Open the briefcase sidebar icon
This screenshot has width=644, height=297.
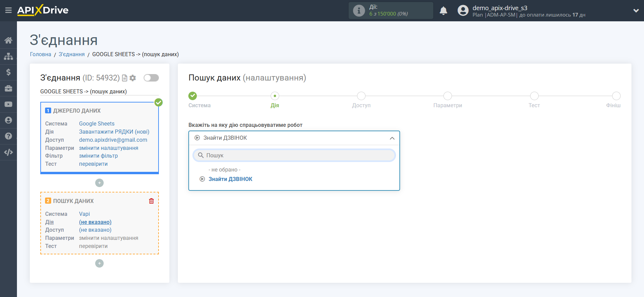[x=8, y=88]
